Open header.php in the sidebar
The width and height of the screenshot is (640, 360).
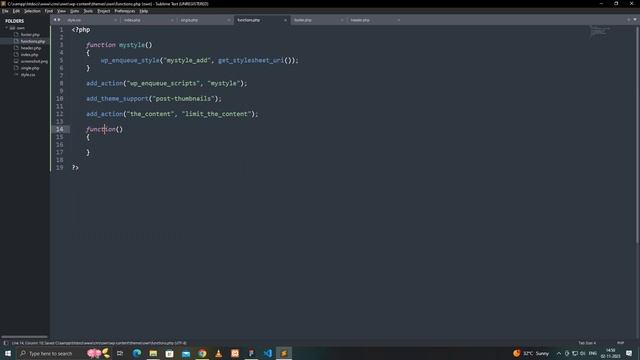coord(31,48)
